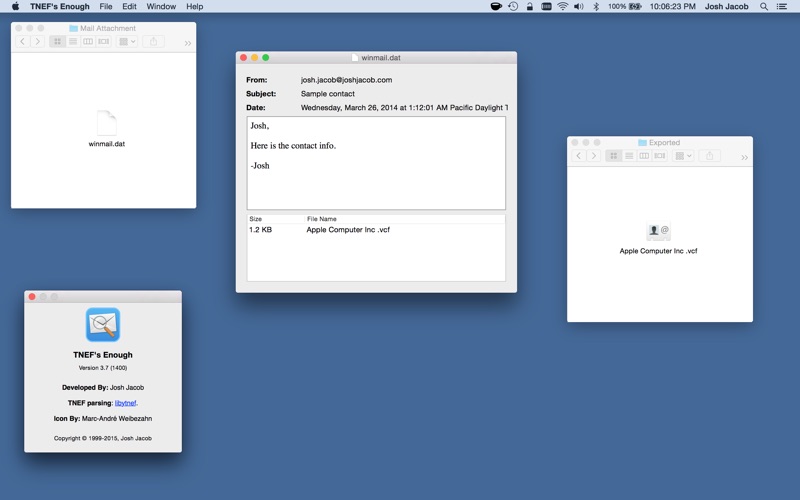
Task: Open the File menu
Action: (106, 6)
